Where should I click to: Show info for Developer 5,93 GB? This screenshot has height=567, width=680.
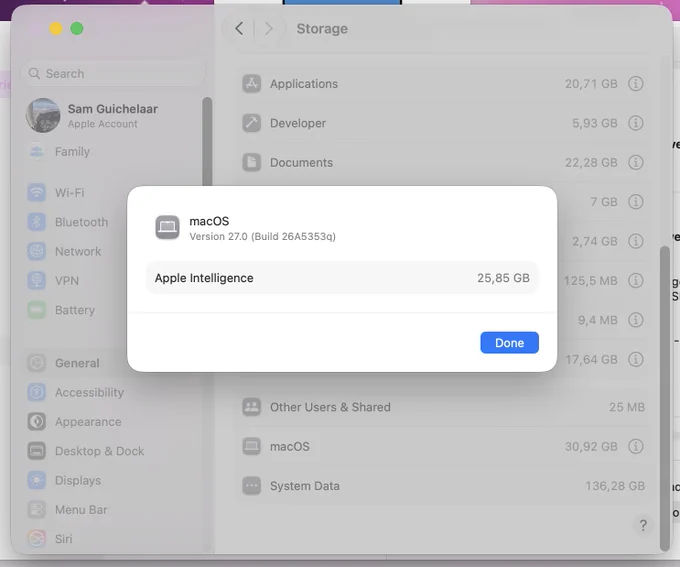point(636,123)
